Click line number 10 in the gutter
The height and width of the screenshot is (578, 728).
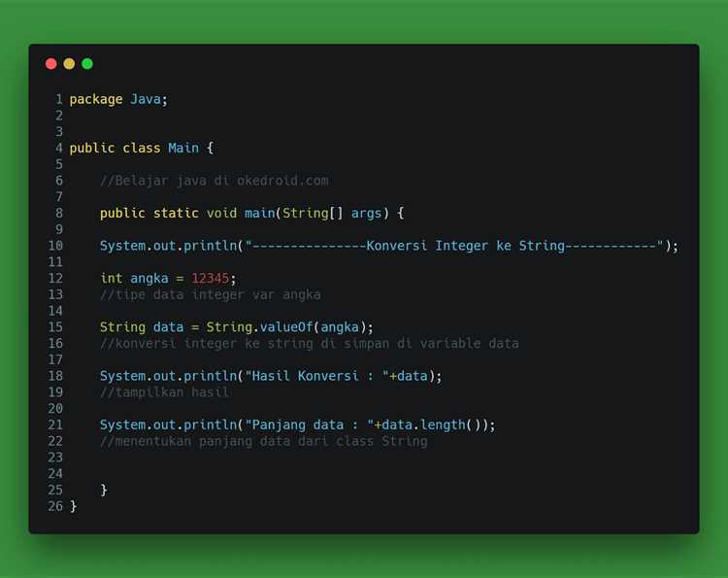coord(55,246)
